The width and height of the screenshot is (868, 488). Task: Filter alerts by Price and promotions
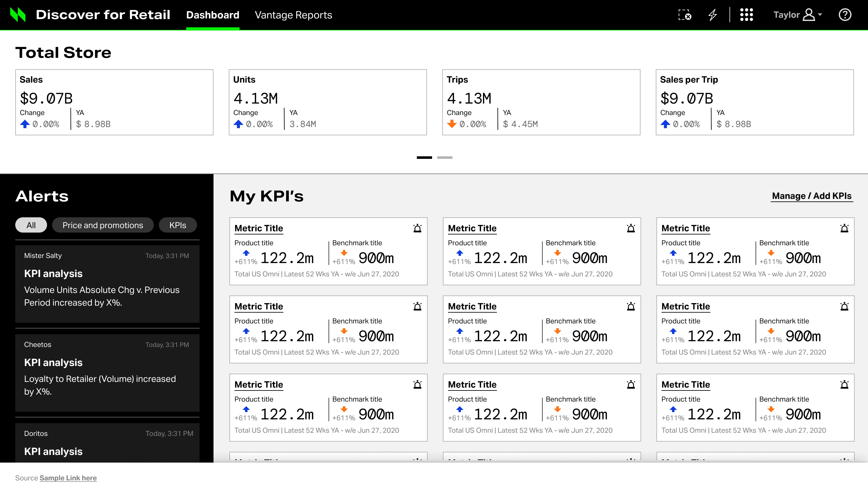[103, 225]
